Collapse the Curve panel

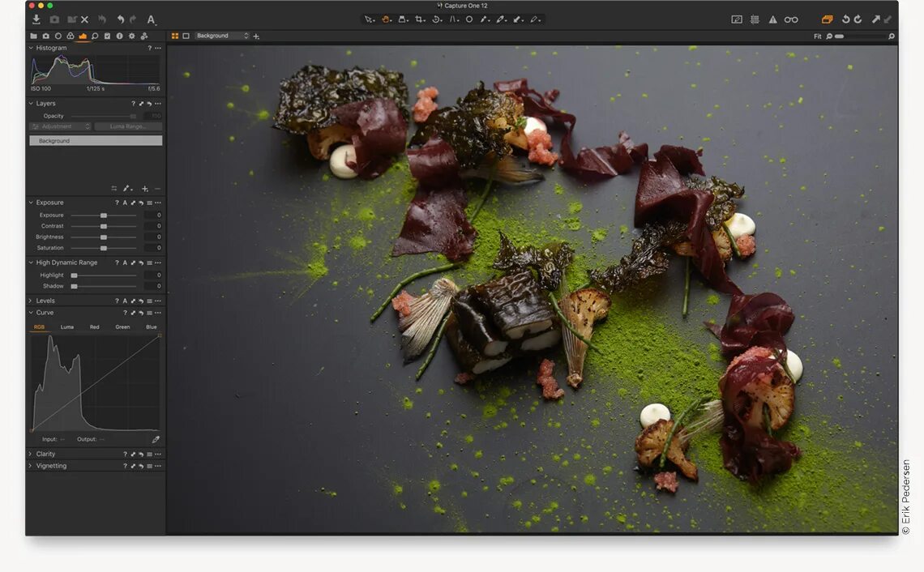(32, 313)
